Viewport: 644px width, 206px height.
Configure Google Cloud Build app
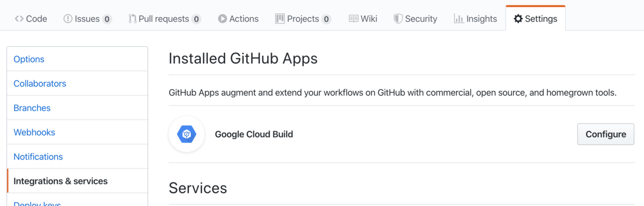(605, 134)
